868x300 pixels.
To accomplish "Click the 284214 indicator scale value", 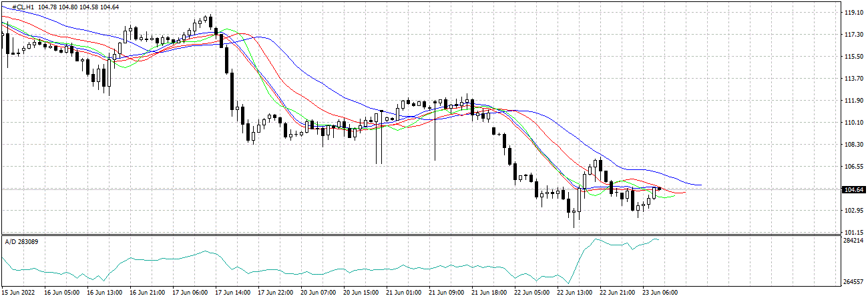I will [x=852, y=241].
